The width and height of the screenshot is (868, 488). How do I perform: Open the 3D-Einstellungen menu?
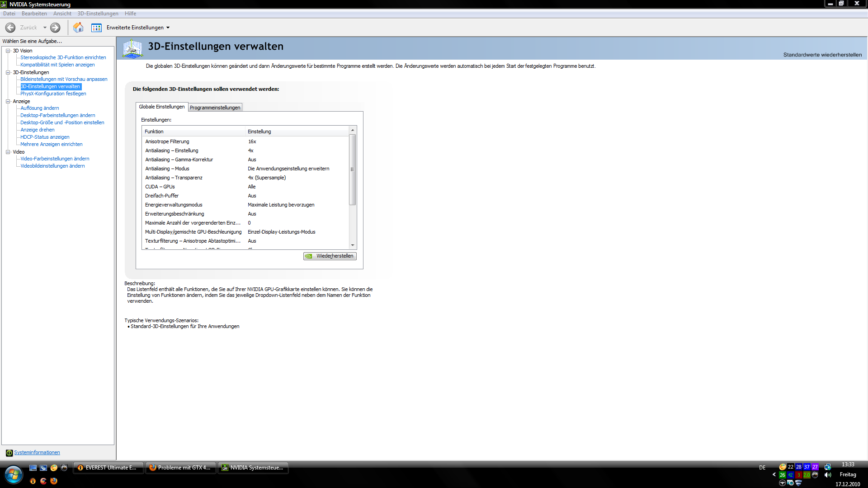(98, 14)
